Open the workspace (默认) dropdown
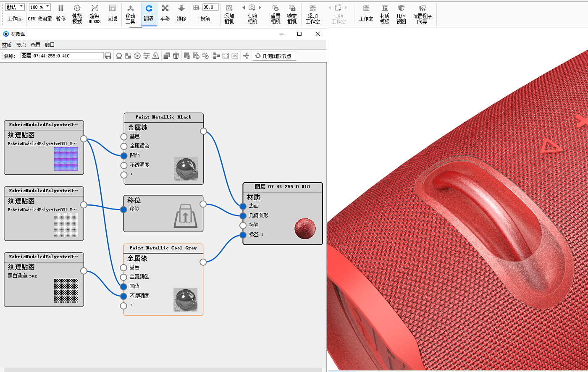 (15, 7)
